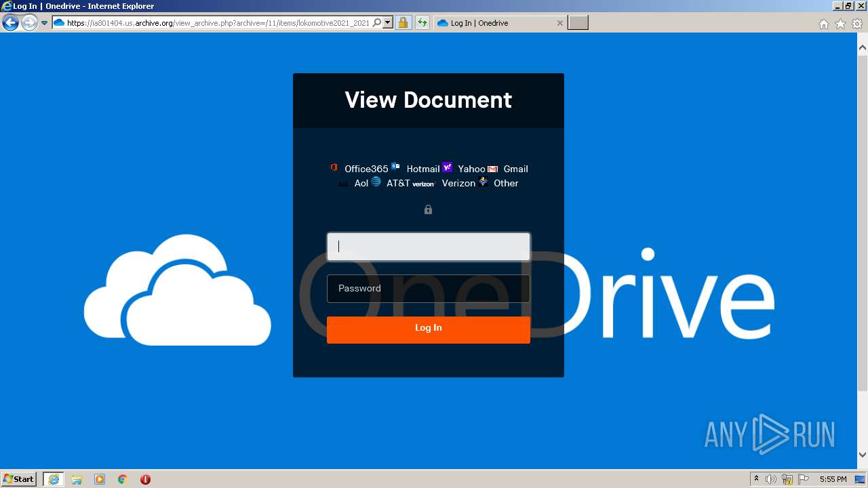Click the Aol label

(361, 183)
